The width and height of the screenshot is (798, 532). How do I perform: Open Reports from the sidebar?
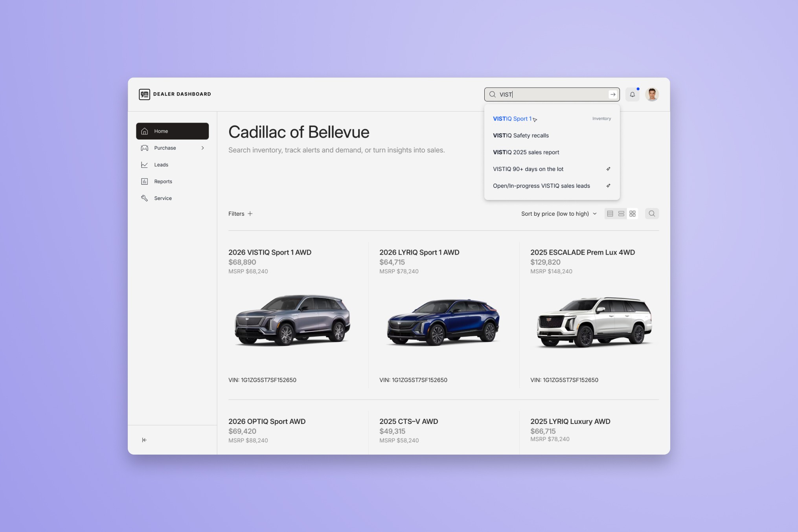[x=163, y=182]
